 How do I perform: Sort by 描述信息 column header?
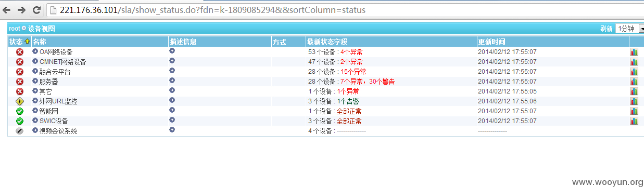click(x=183, y=42)
